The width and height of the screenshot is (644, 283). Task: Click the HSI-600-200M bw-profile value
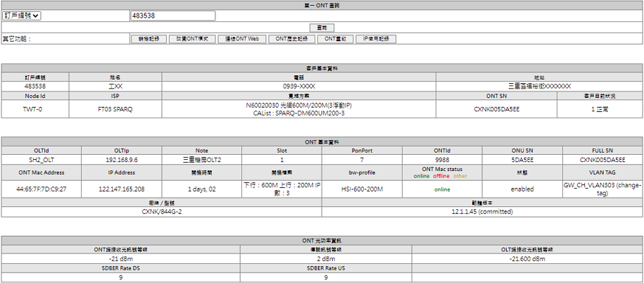[x=361, y=189]
